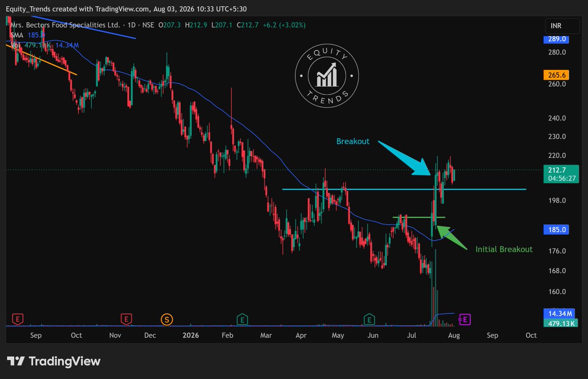Click the red E earnings marker above Sep
The width and height of the screenshot is (588, 379).
(18, 320)
